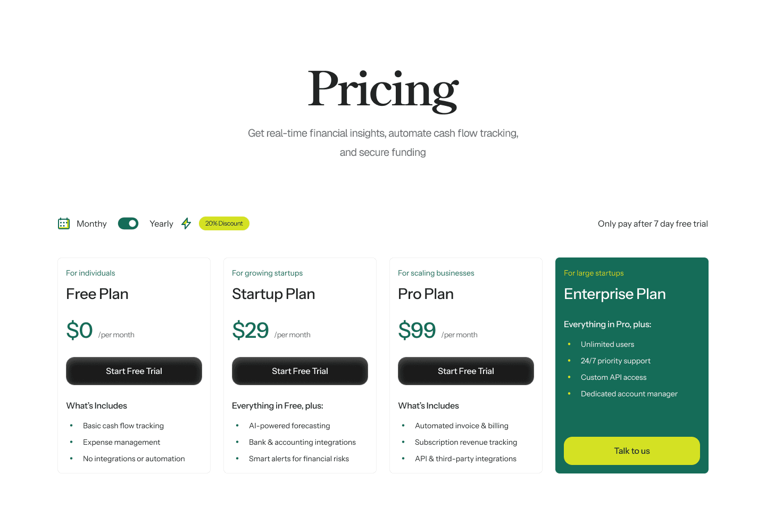This screenshot has height=532, width=766.
Task: Click the lightning bolt icon near Yearly
Action: (x=186, y=223)
